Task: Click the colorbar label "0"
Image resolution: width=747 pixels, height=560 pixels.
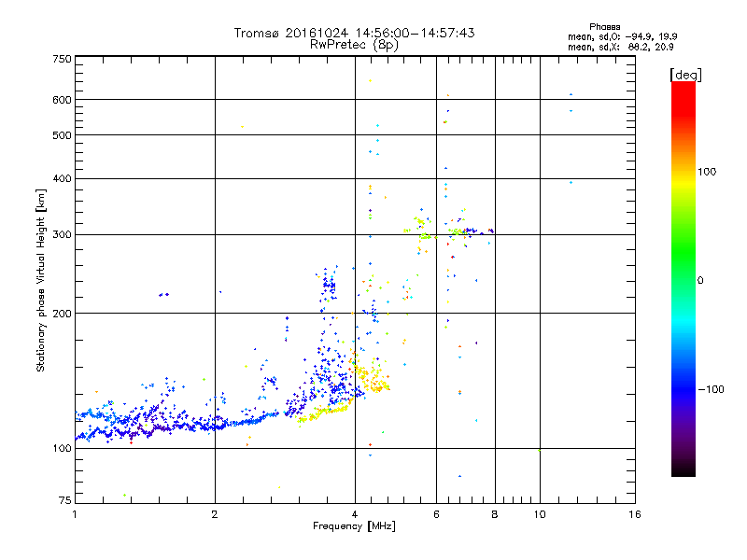Action: pos(700,281)
